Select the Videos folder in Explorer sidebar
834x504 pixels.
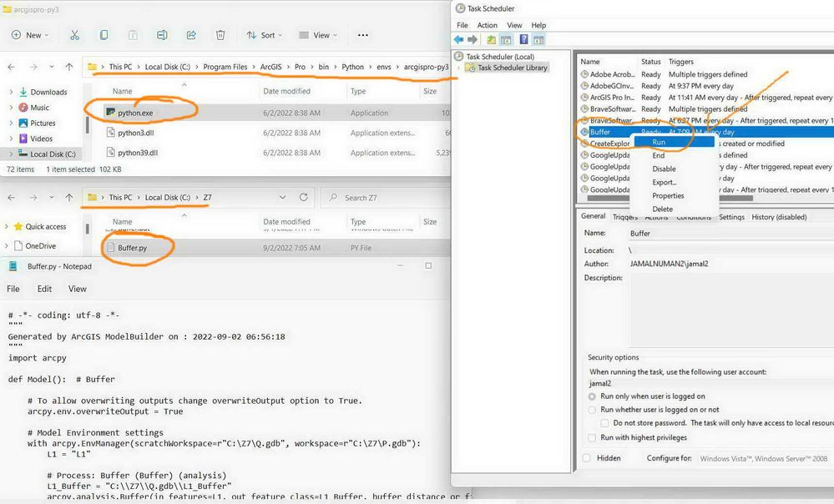click(41, 139)
